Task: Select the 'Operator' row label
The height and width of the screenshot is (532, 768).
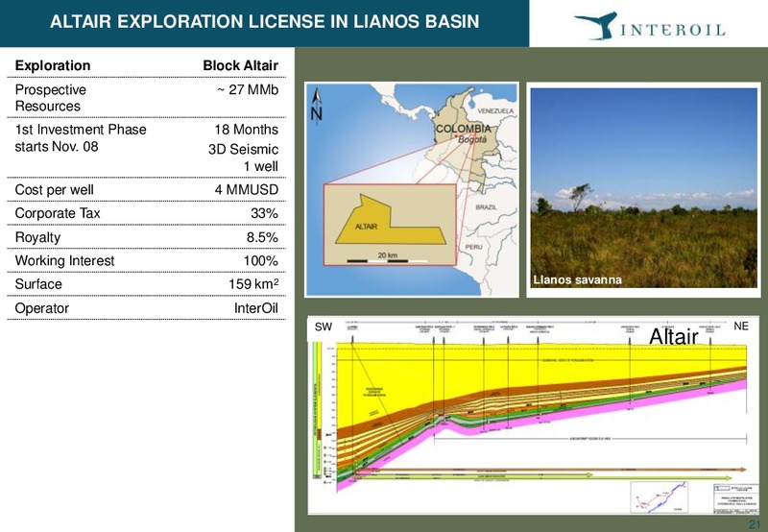Action: (x=41, y=308)
